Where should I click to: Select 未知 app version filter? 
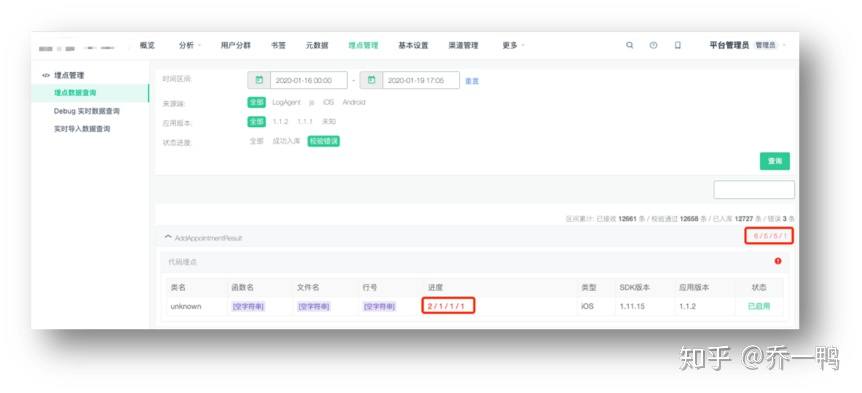(329, 121)
